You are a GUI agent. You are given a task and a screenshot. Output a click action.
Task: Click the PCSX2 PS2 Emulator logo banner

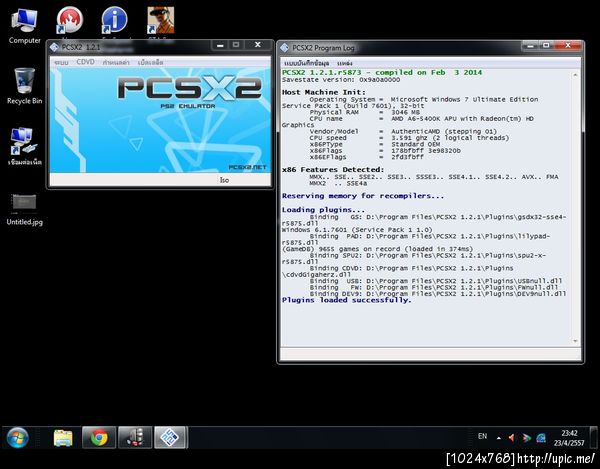[x=189, y=92]
